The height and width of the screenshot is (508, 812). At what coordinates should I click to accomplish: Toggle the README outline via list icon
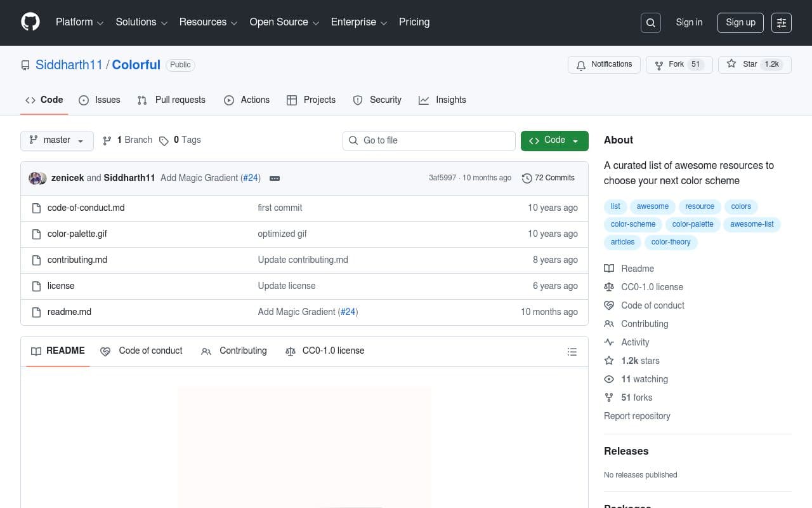[572, 351]
